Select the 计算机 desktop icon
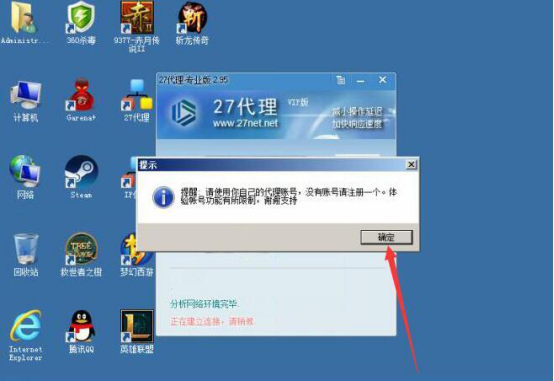Screen dimensions: 554x381 coord(25,101)
